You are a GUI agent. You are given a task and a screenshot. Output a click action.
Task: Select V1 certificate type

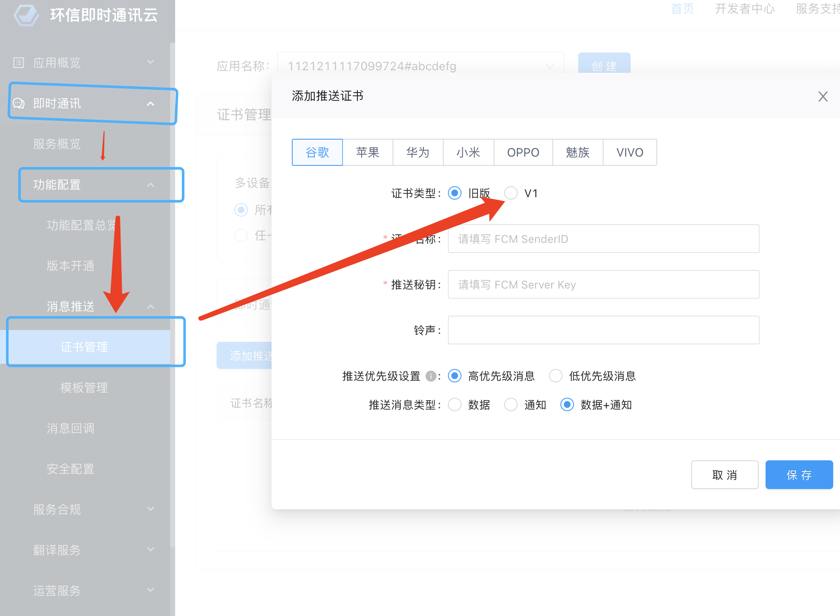click(x=511, y=193)
